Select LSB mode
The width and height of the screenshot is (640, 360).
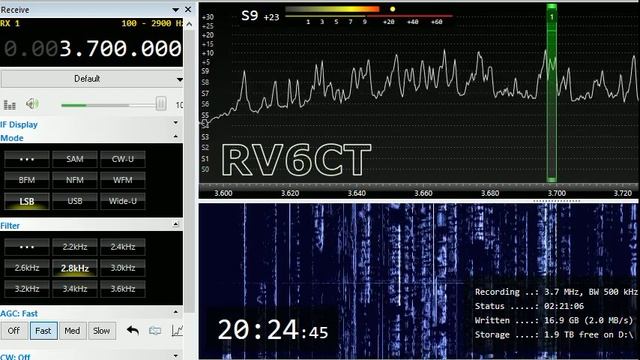(x=27, y=201)
